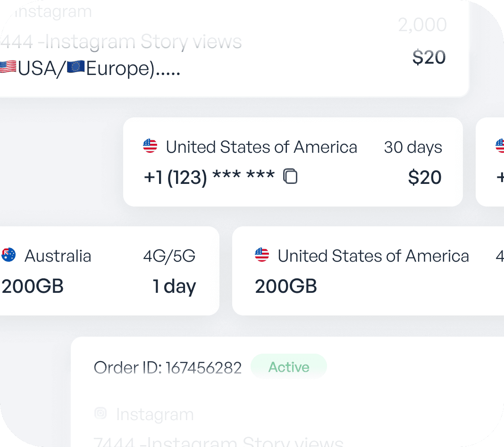Click the US flag on 200GB card
This screenshot has height=447, width=504.
tap(262, 255)
